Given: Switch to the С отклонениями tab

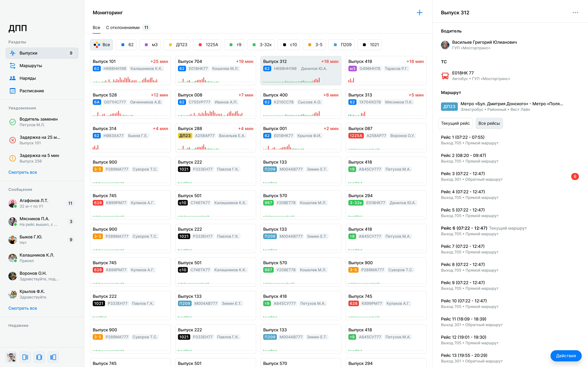Looking at the screenshot, I should click(122, 27).
